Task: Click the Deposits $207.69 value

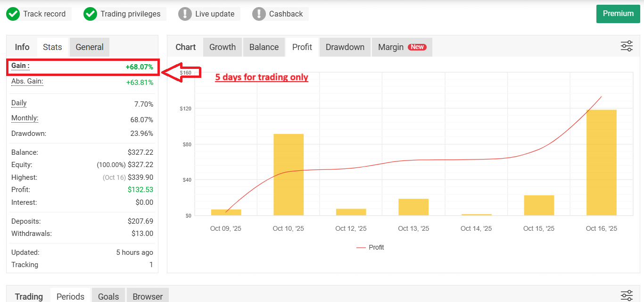Action: [x=140, y=221]
